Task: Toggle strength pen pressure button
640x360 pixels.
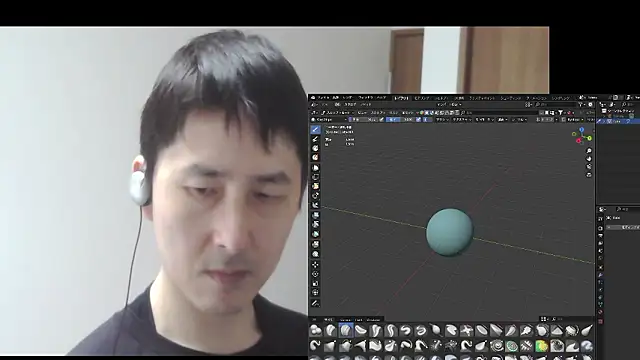Action: [418, 120]
